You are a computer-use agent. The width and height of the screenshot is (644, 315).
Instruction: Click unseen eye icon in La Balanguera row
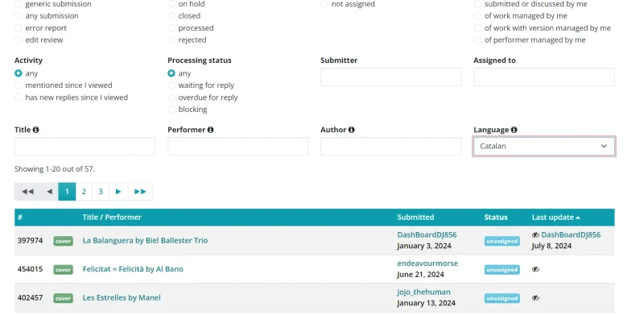point(535,234)
